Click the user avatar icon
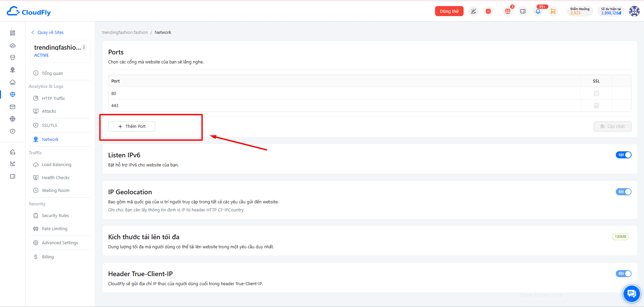 [634, 11]
